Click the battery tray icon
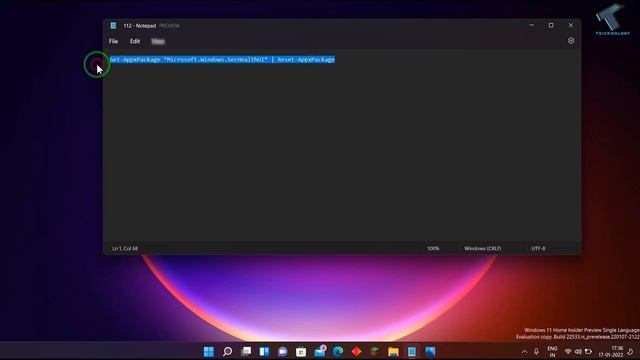Image resolution: width=640 pixels, height=360 pixels. point(588,351)
